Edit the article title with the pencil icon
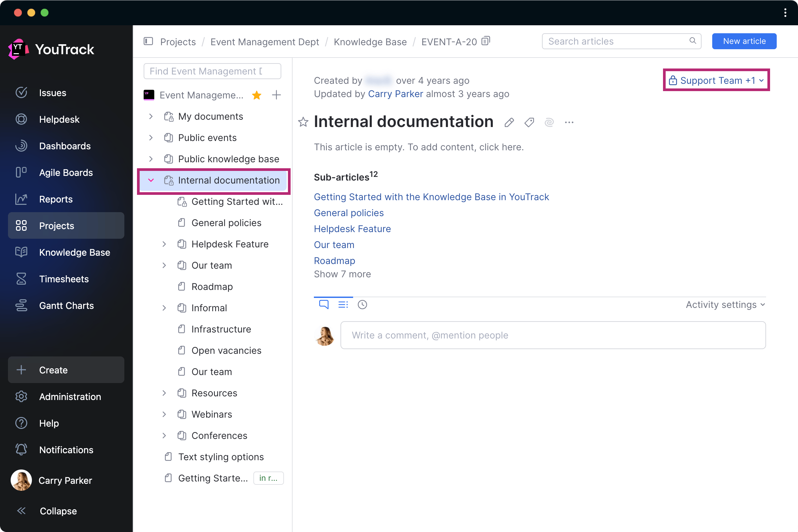 (509, 122)
